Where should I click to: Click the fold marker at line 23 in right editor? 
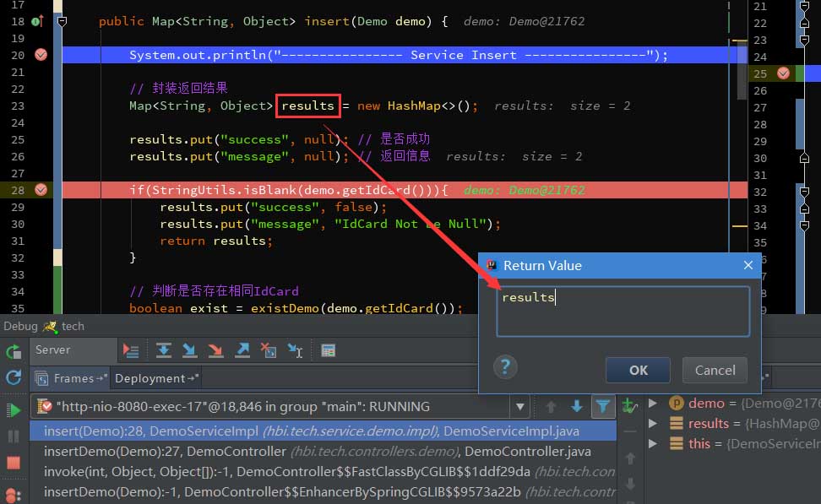pyautogui.click(x=805, y=40)
